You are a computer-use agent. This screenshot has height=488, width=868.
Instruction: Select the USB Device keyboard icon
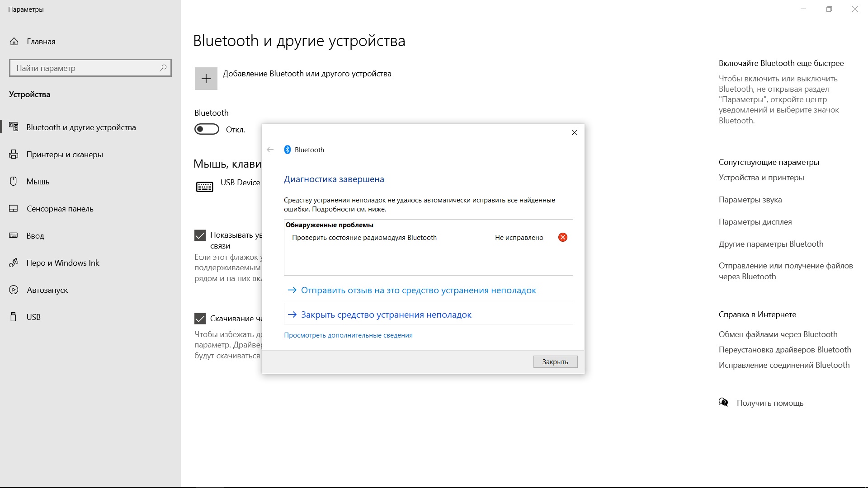205,187
